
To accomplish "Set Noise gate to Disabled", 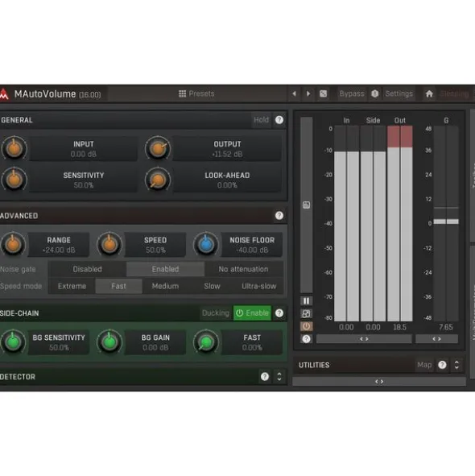I will [x=88, y=269].
